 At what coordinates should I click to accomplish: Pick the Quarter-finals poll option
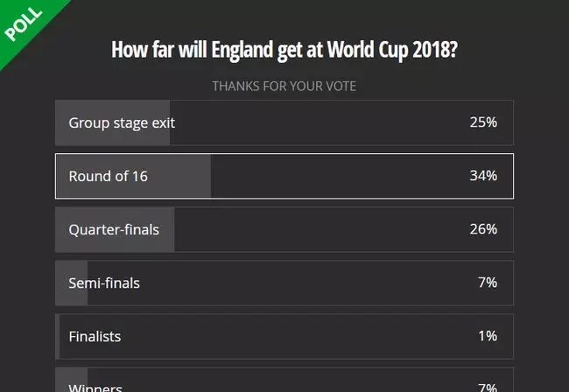tap(114, 229)
